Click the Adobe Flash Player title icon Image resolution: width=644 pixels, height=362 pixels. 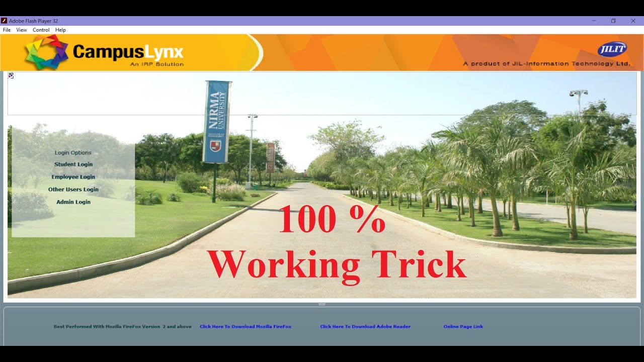click(x=4, y=21)
